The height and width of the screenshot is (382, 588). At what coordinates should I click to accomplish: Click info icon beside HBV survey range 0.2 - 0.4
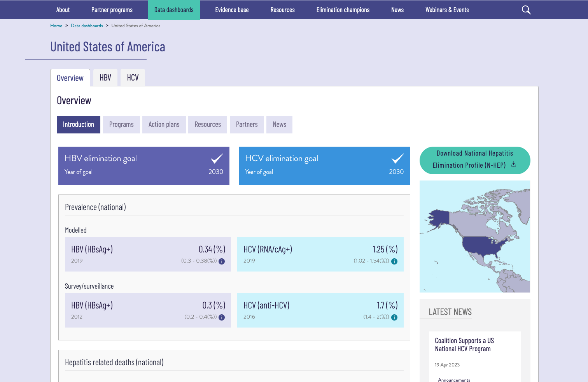(x=222, y=317)
